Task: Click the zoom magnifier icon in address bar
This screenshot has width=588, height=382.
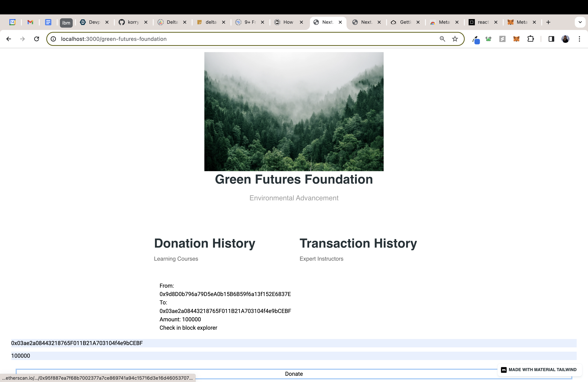Action: tap(442, 39)
